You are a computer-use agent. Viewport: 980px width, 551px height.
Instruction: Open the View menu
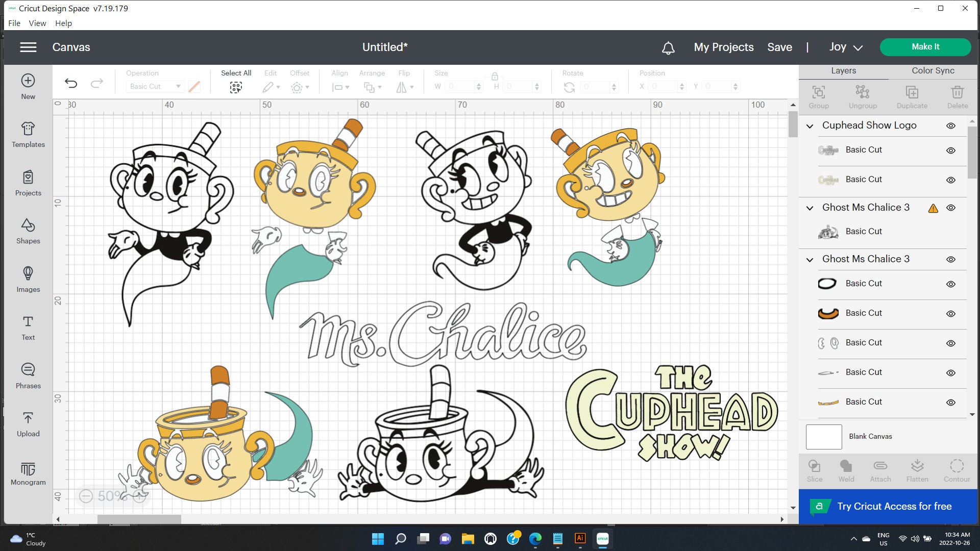click(37, 23)
